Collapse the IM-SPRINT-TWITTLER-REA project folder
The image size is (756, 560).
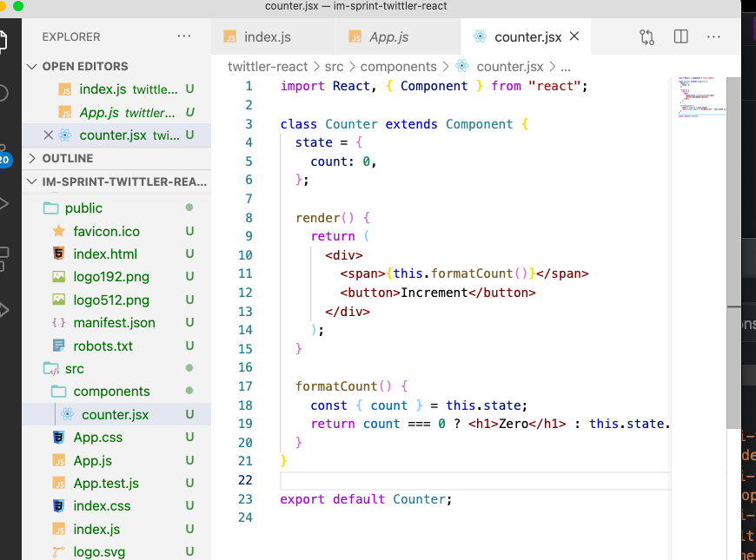[x=32, y=181]
